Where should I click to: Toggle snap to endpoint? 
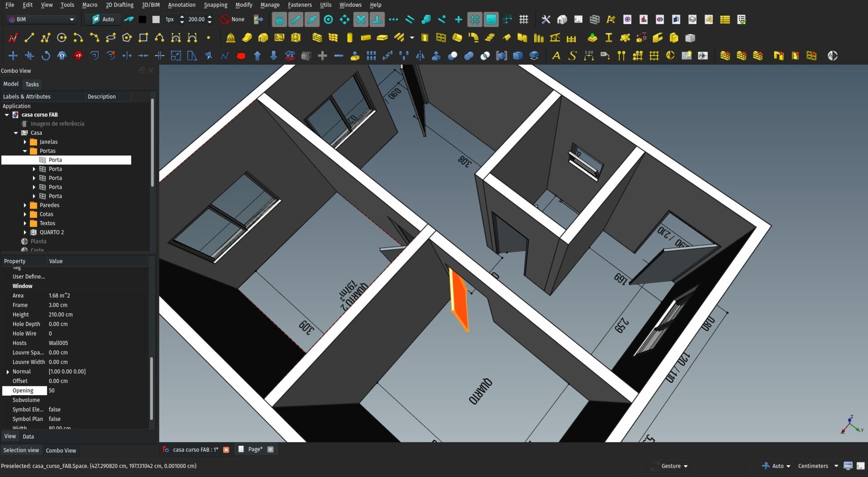click(296, 19)
